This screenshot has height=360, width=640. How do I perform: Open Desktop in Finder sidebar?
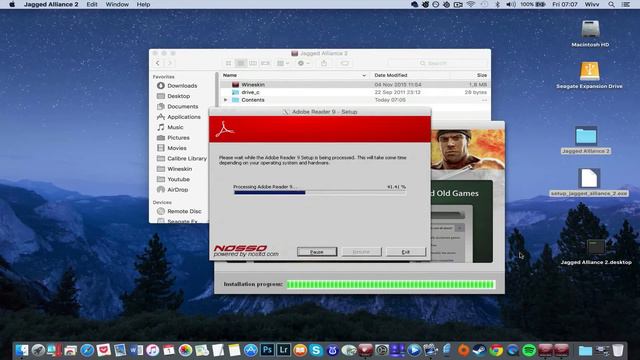(x=174, y=96)
